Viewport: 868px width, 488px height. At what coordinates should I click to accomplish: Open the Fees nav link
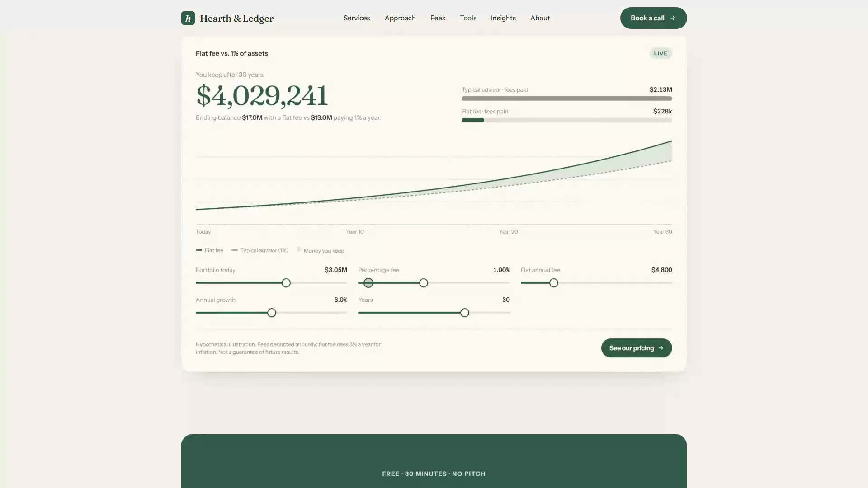pyautogui.click(x=438, y=18)
